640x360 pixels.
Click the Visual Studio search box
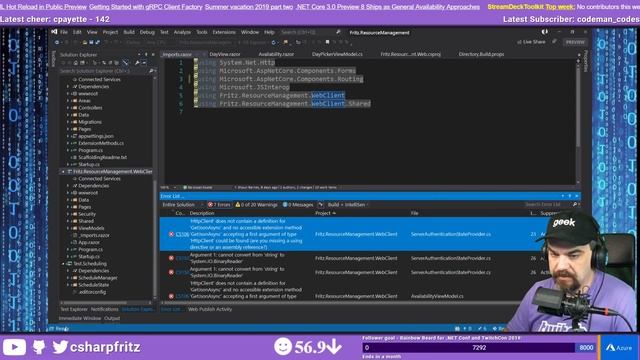point(310,32)
